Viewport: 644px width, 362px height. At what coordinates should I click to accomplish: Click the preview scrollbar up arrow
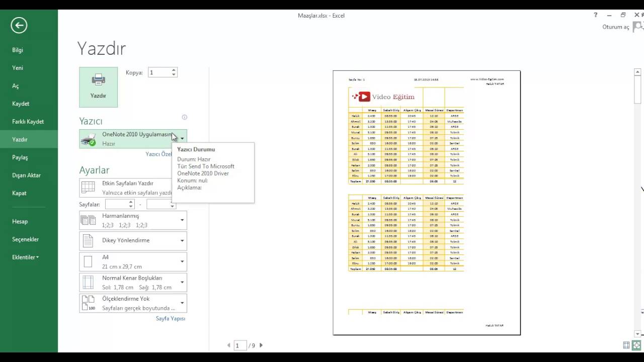click(x=637, y=73)
